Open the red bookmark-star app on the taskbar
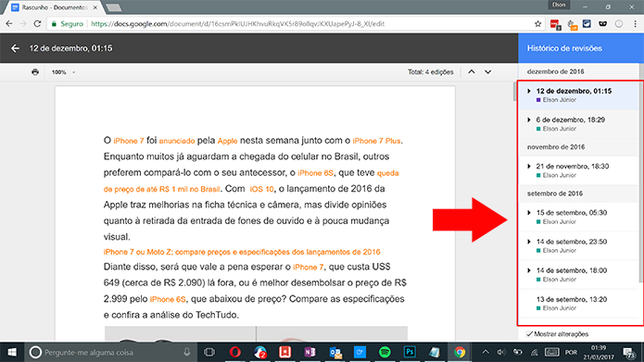The image size is (644, 362). tap(284, 352)
